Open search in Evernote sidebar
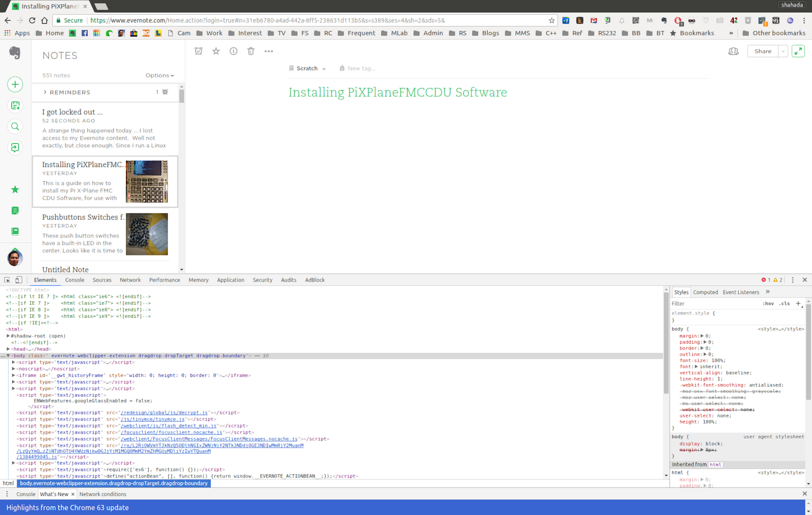812x515 pixels. pos(15,126)
